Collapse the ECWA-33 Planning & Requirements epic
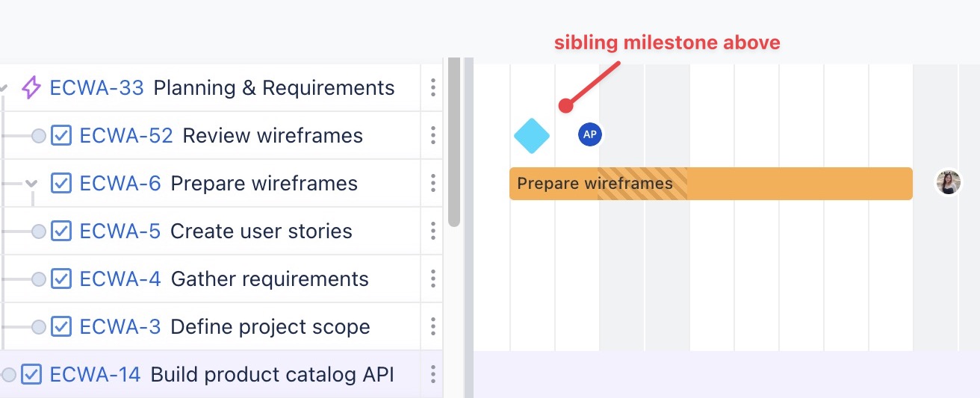This screenshot has height=398, width=980. coord(4,88)
